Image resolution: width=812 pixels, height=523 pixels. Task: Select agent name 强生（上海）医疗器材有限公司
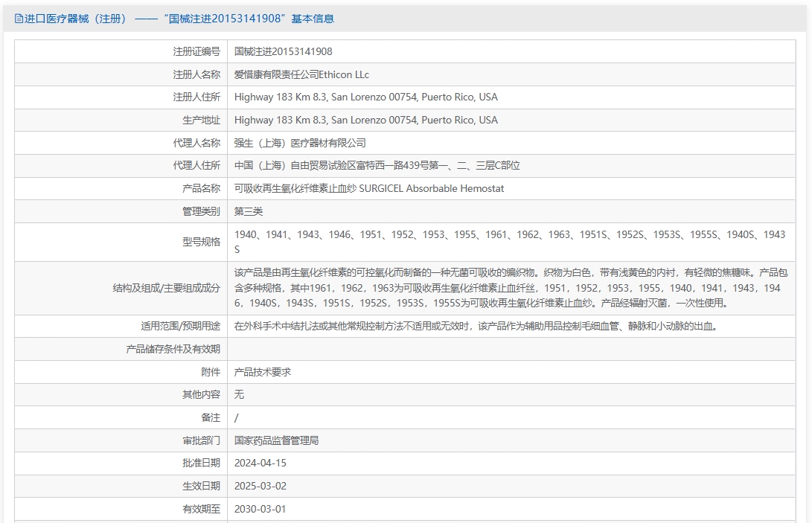tap(300, 143)
